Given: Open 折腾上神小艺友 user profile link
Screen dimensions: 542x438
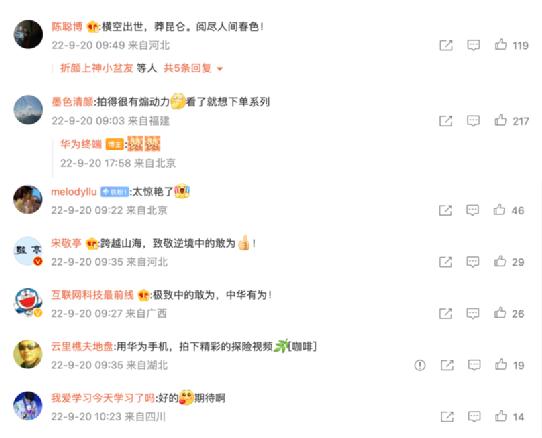Looking at the screenshot, I should pos(97,68).
